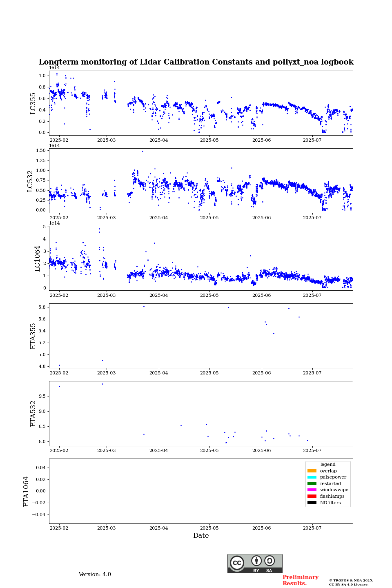Click the '0.04' y-tick on ETA1064 plot
This screenshot has width=392, height=588.
click(x=40, y=468)
